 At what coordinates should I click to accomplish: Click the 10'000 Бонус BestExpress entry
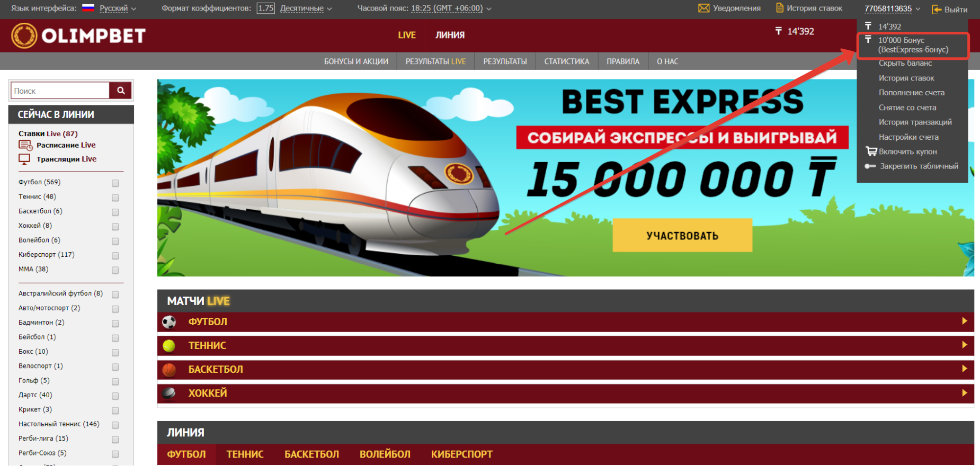[x=913, y=45]
